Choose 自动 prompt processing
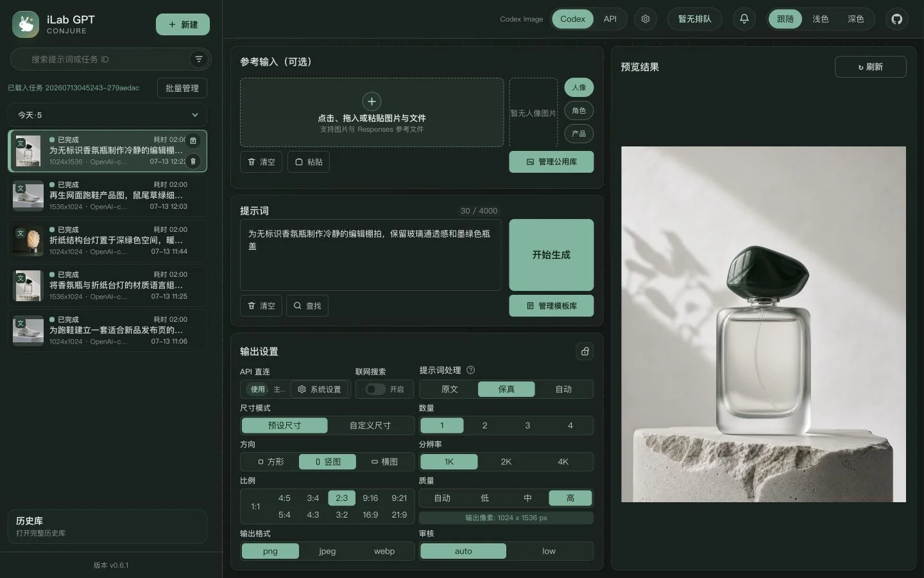924x578 pixels. tap(563, 389)
